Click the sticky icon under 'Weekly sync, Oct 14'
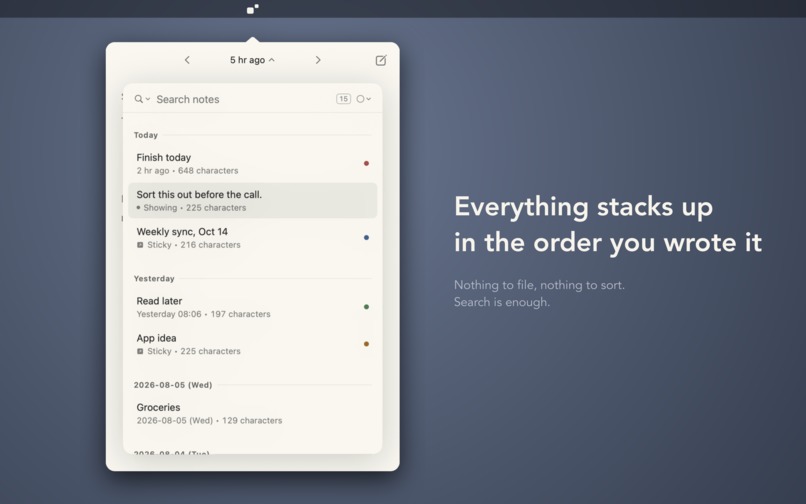The width and height of the screenshot is (806, 504). click(x=140, y=245)
